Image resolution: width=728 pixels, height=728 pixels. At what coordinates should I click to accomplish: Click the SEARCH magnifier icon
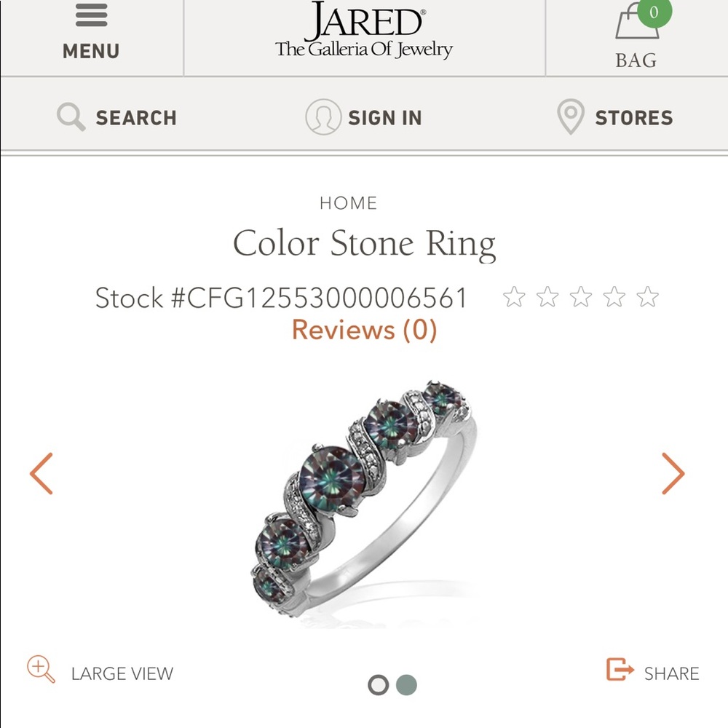tap(69, 116)
